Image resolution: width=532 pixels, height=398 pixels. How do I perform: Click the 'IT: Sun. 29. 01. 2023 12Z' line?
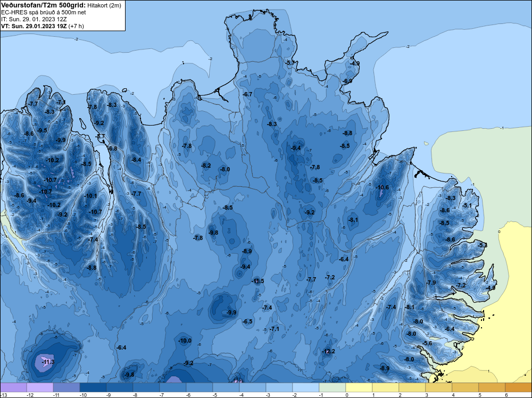point(34,19)
